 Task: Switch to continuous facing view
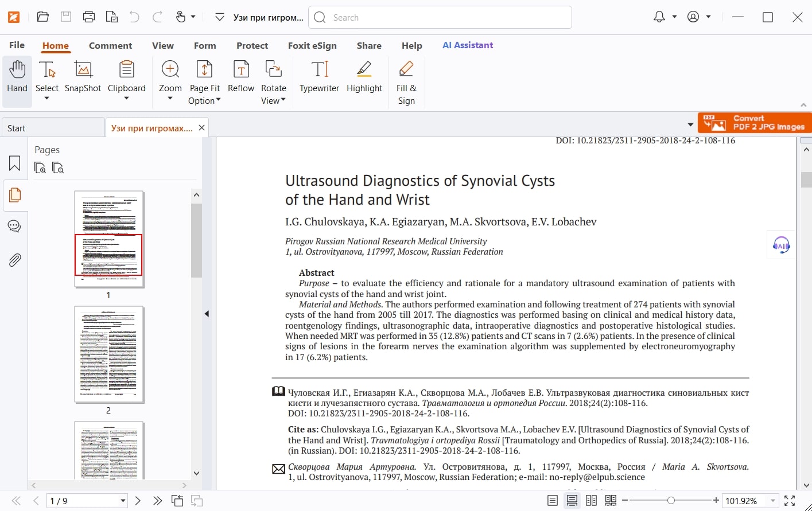point(611,501)
